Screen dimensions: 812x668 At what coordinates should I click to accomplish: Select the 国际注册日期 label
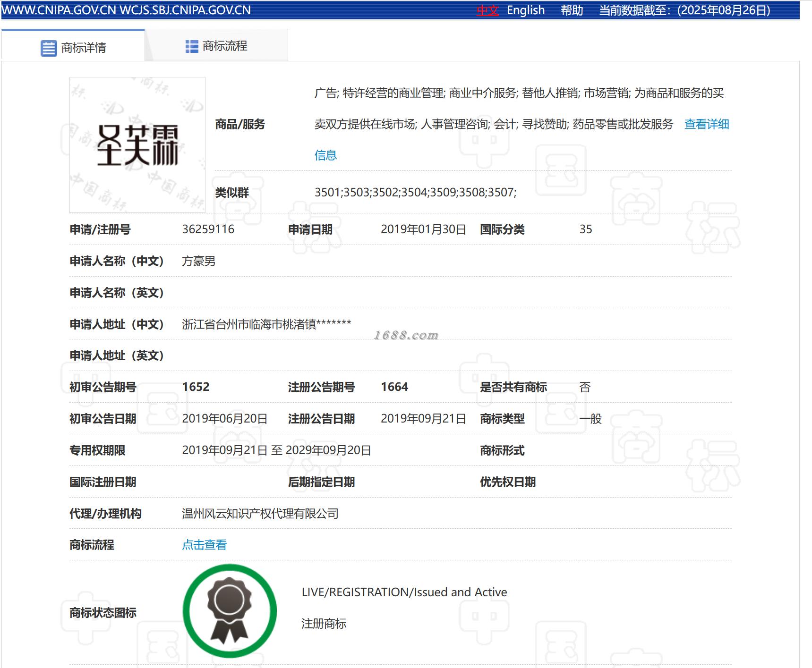[x=103, y=482]
